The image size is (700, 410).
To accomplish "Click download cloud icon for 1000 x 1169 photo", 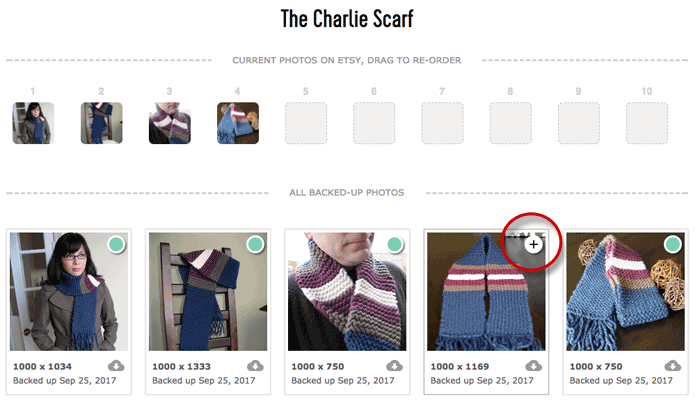I will (x=533, y=366).
